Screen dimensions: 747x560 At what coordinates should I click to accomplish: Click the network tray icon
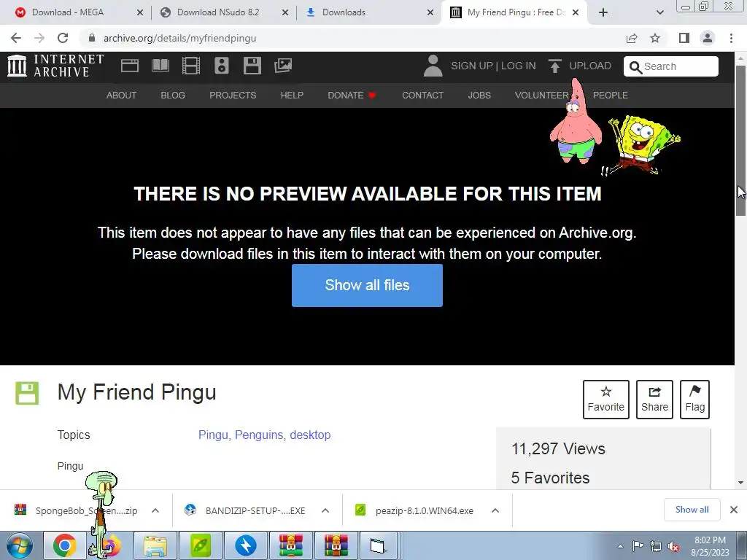[x=656, y=546]
